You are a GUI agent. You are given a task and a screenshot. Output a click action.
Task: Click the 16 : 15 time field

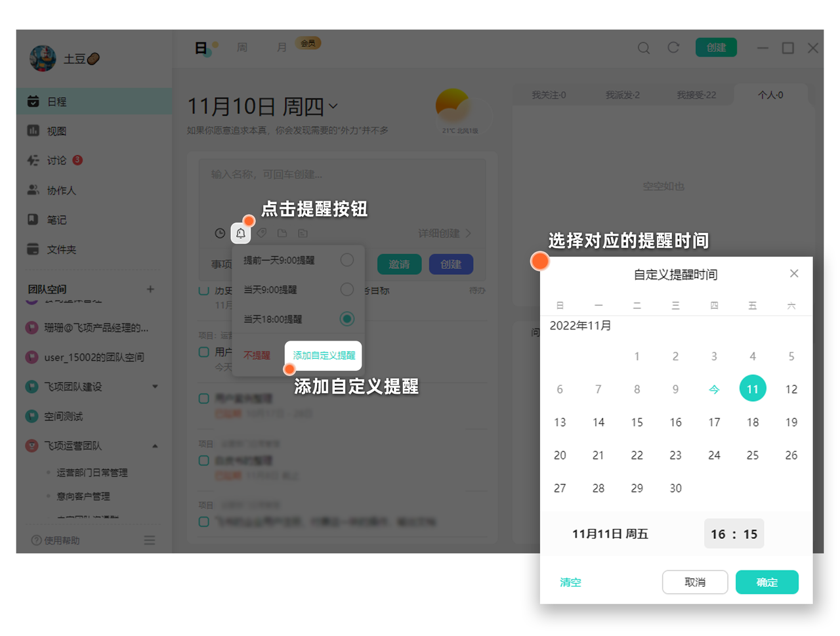point(734,534)
